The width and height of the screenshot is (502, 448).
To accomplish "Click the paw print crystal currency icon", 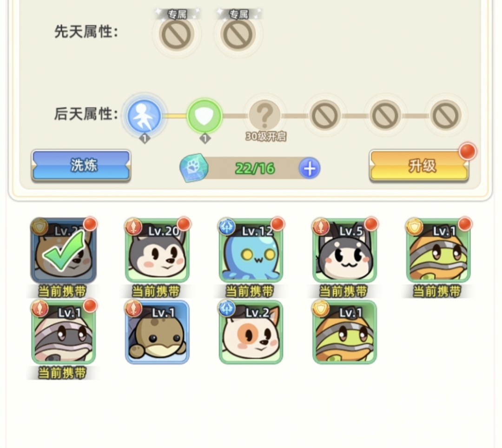I will (x=194, y=168).
